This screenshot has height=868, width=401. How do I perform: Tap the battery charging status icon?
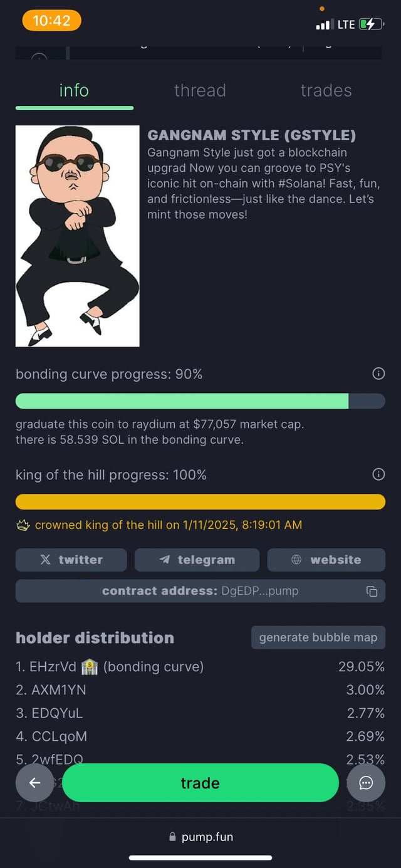pos(369,24)
